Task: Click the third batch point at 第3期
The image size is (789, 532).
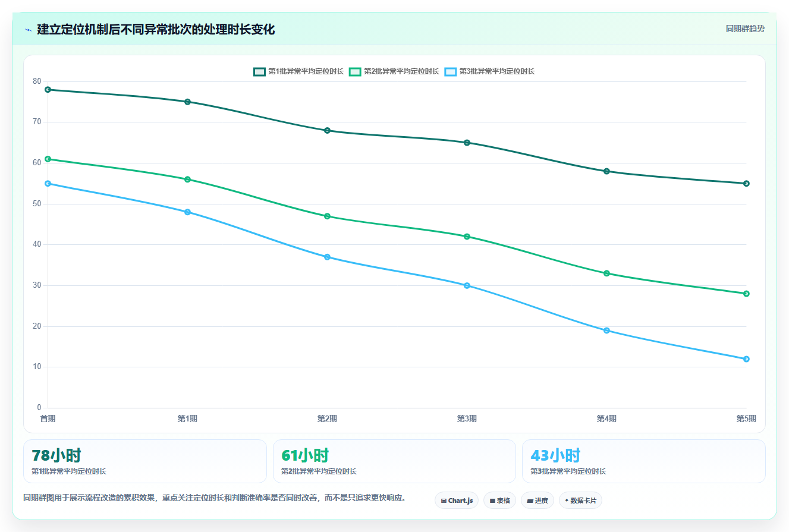Action: pyautogui.click(x=467, y=285)
